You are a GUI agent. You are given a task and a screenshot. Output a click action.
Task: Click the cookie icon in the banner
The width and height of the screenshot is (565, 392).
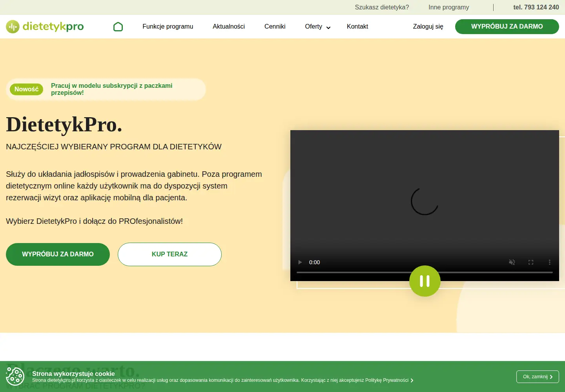15,376
